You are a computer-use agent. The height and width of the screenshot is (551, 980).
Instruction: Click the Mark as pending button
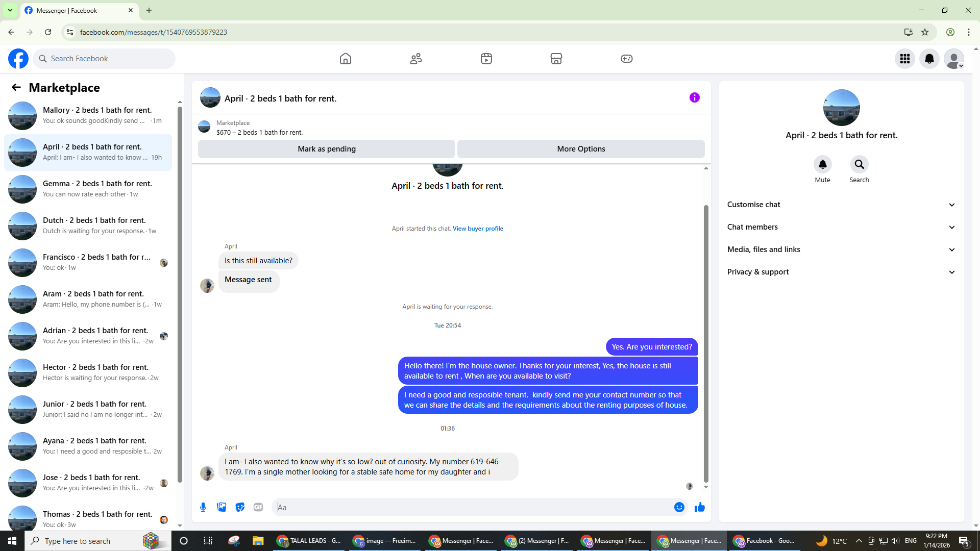click(327, 149)
